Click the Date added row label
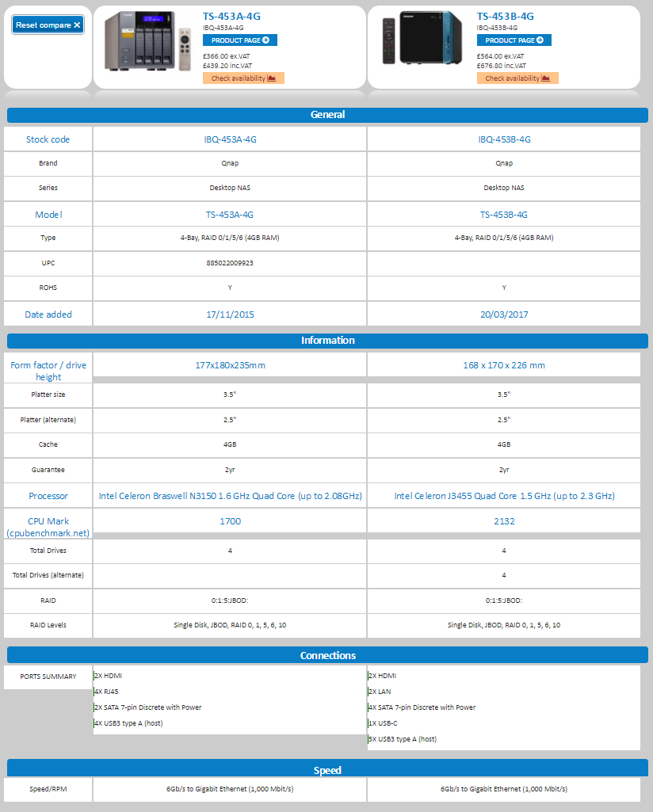This screenshot has width=653, height=812. [x=48, y=315]
